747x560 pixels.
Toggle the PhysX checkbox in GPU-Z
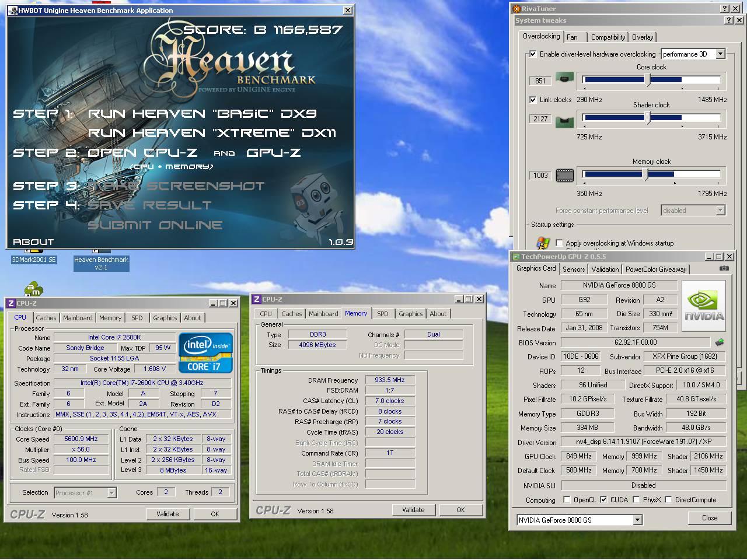pyautogui.click(x=637, y=499)
